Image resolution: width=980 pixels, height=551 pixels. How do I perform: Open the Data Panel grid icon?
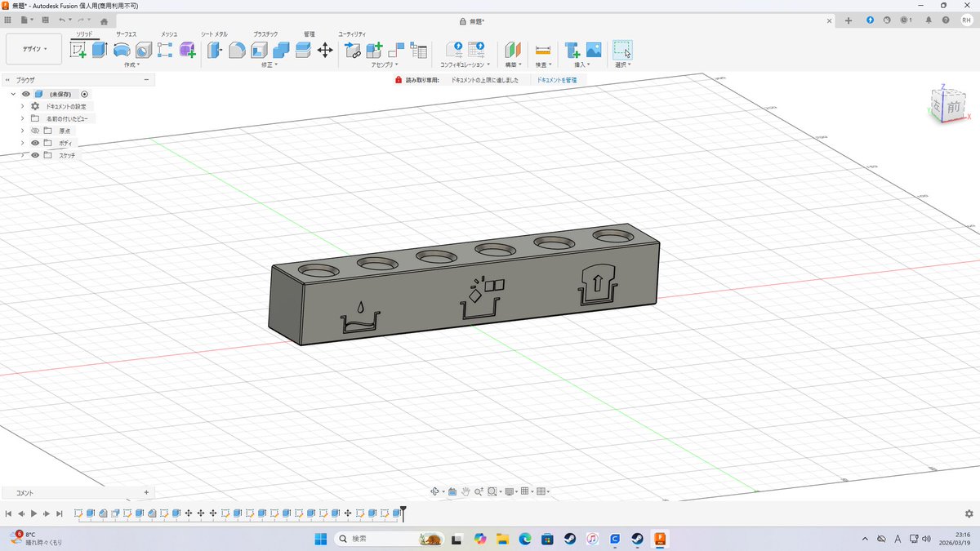[x=8, y=20]
